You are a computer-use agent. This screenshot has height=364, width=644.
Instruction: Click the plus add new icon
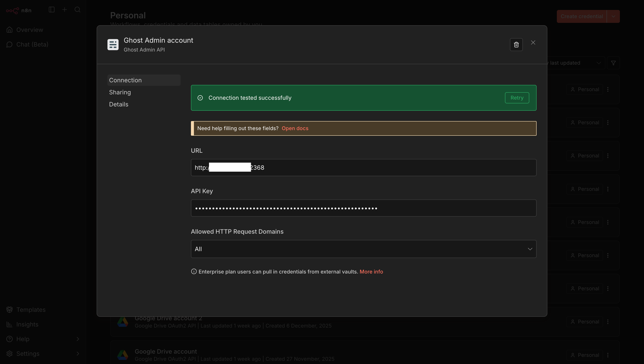(64, 10)
